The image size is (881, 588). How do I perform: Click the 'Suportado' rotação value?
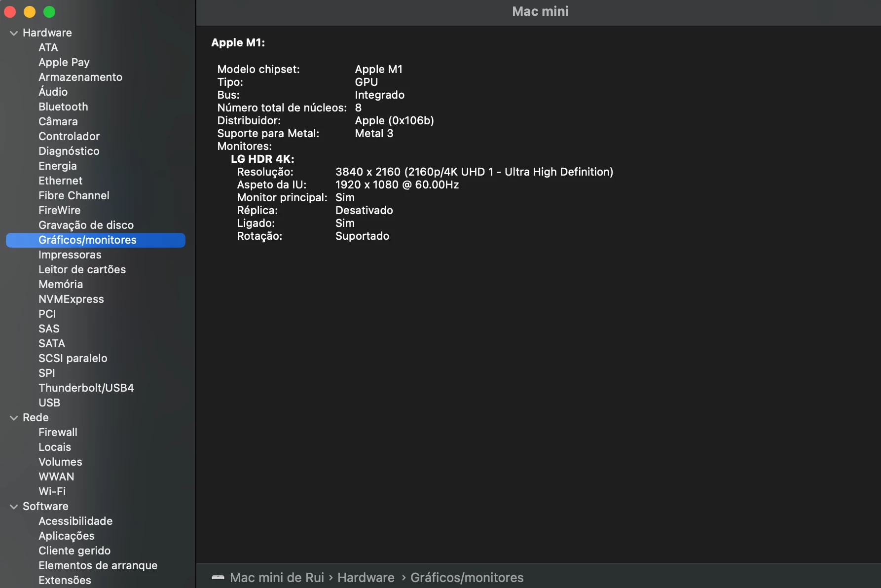(363, 236)
